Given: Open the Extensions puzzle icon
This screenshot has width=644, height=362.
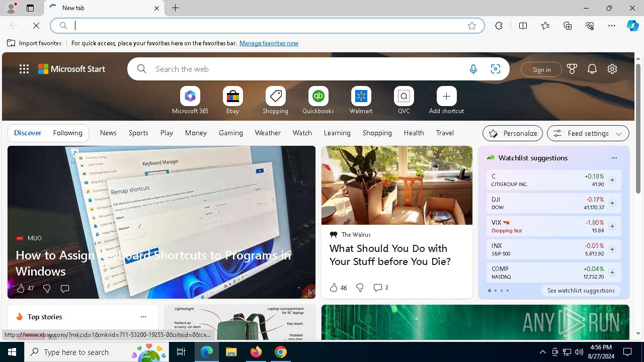Looking at the screenshot, I should pos(499,26).
